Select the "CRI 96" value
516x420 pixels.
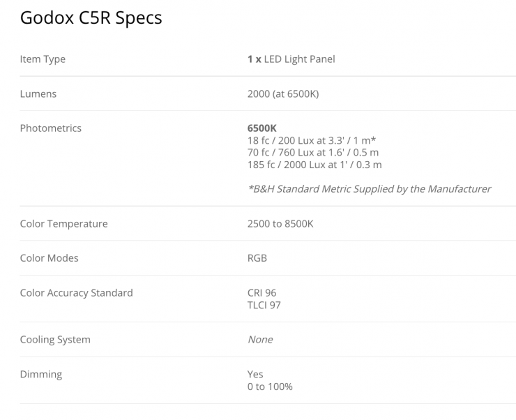[x=261, y=293]
